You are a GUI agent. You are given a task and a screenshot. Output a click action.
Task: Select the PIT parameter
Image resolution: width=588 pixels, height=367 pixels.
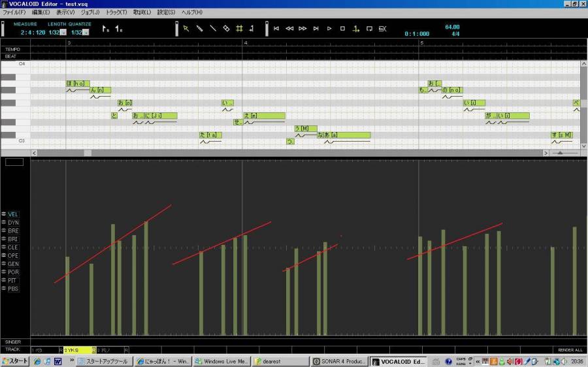pos(13,280)
